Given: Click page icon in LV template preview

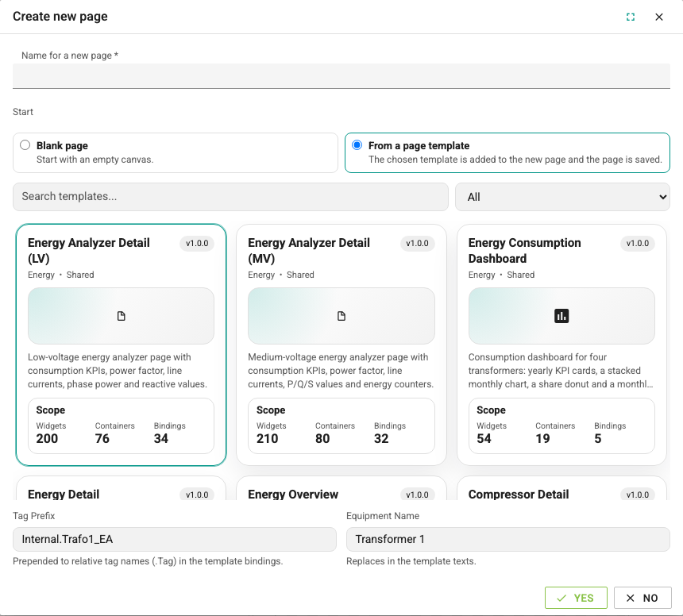Looking at the screenshot, I should point(121,316).
